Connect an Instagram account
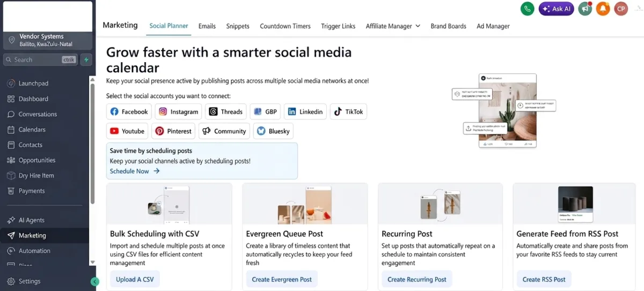The width and height of the screenshot is (644, 291). (x=179, y=111)
